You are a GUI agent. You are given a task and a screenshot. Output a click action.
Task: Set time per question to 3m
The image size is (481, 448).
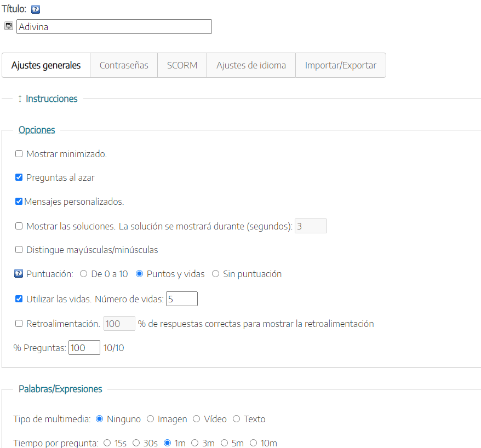[195, 443]
